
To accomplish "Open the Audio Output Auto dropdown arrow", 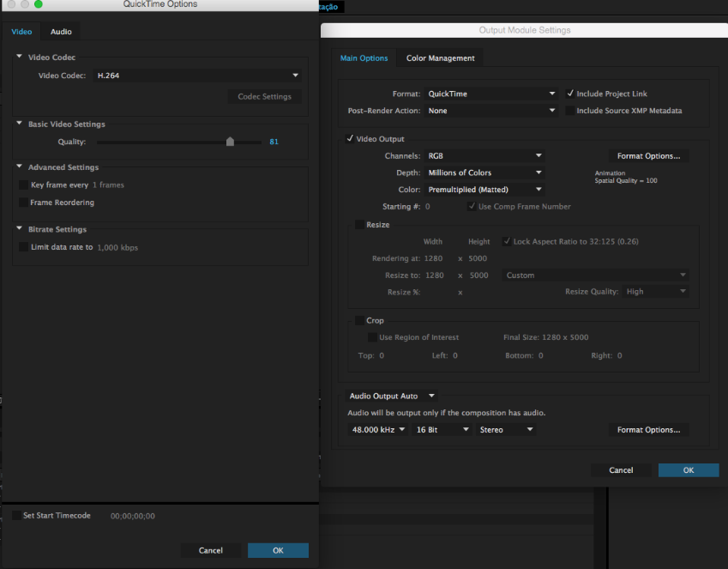I will (x=431, y=396).
